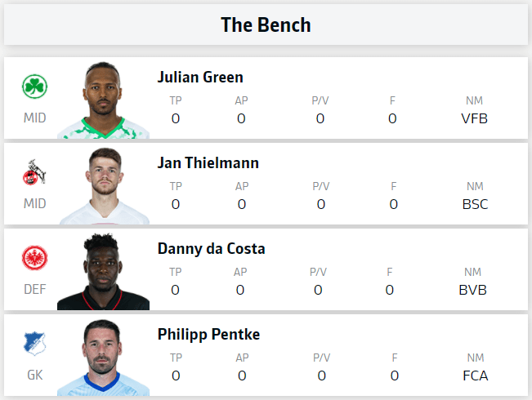Click Danny da Costa's next match BVB
Screen dimensions: 532x400
(472, 290)
